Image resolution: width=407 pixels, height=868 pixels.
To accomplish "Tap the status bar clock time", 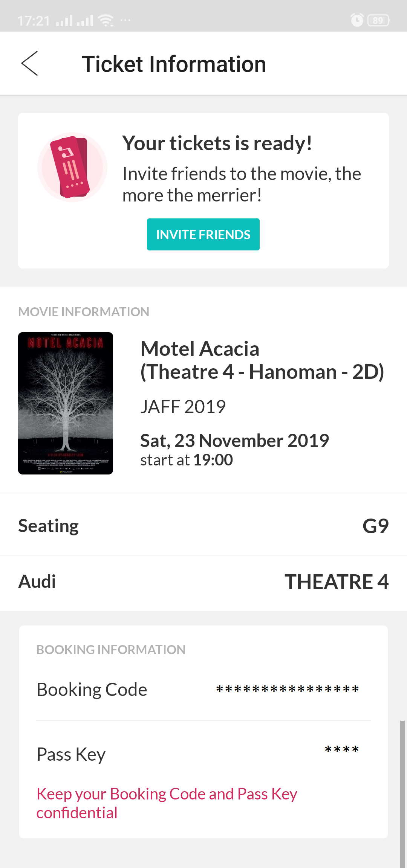I will tap(34, 21).
